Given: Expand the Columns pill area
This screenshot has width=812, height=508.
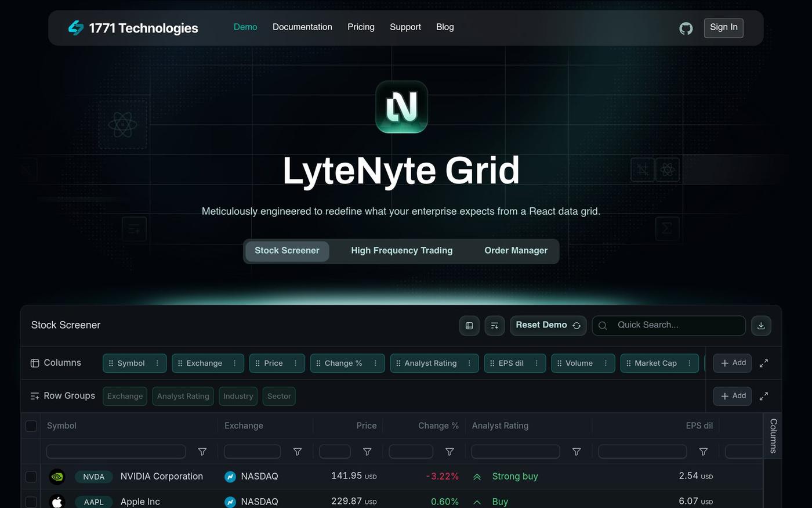Looking at the screenshot, I should 764,363.
